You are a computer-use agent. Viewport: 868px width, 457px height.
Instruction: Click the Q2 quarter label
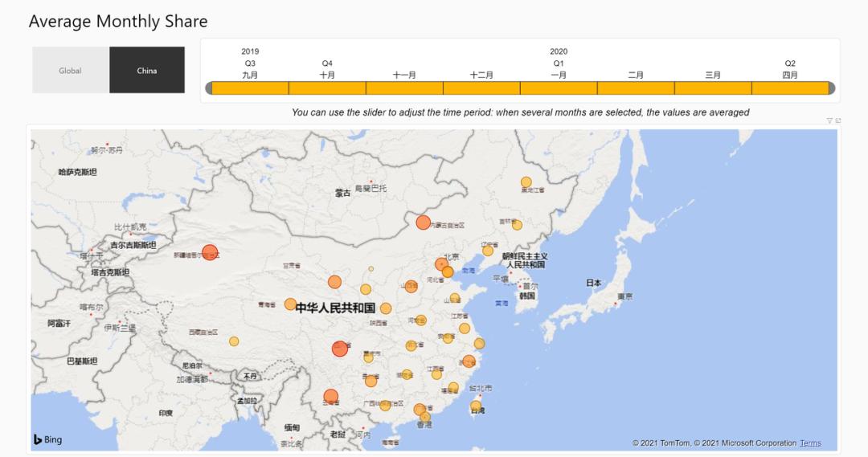[790, 63]
